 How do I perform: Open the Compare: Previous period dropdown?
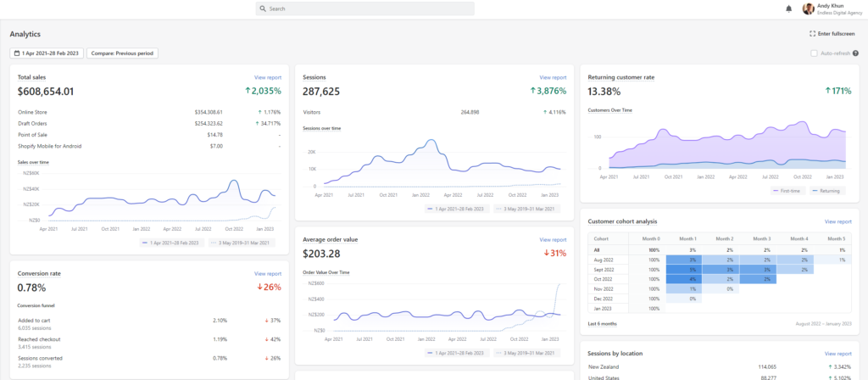(121, 53)
